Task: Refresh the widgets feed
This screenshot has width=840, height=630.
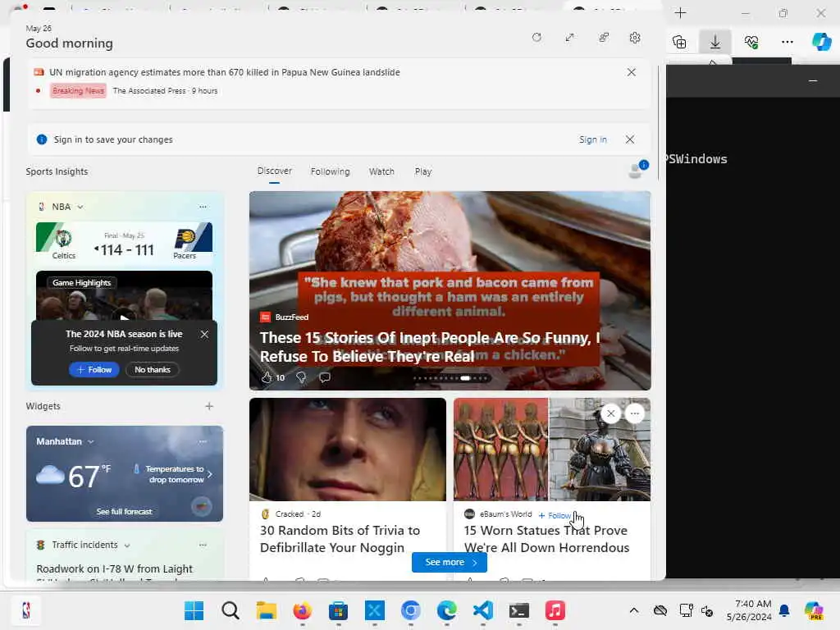Action: click(536, 38)
